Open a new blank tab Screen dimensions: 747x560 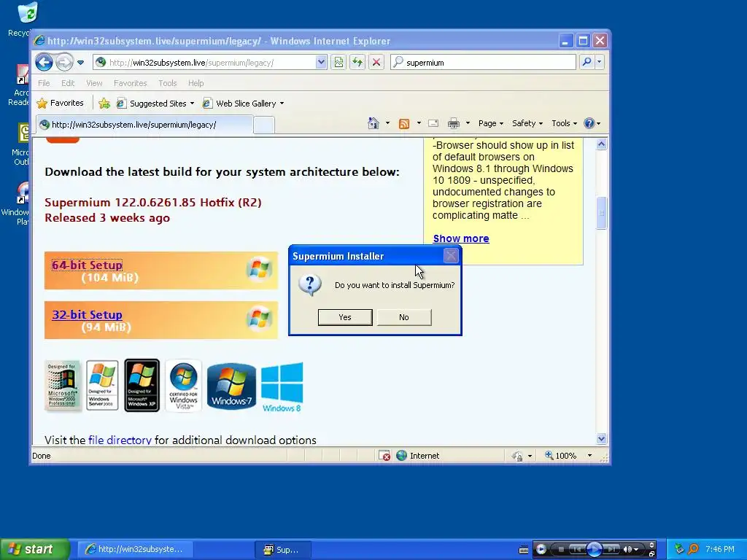click(x=264, y=125)
